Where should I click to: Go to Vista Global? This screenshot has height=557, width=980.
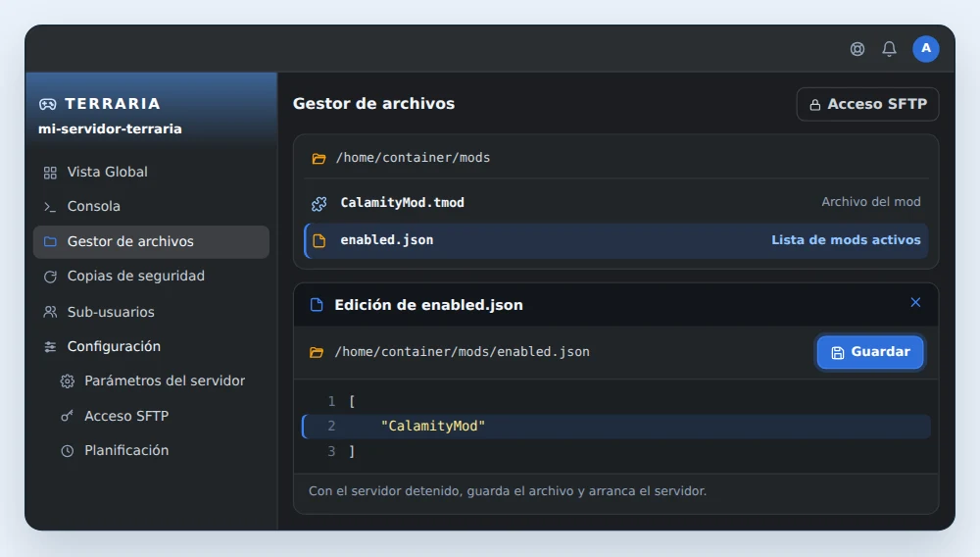click(151, 172)
